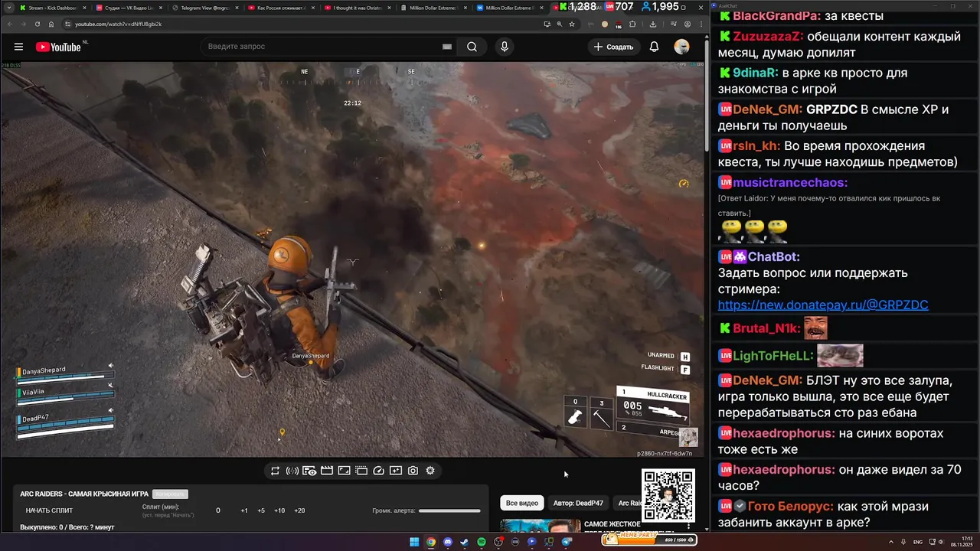This screenshot has height=551, width=980.
Task: Open Chrome downloads icon
Action: 652,24
